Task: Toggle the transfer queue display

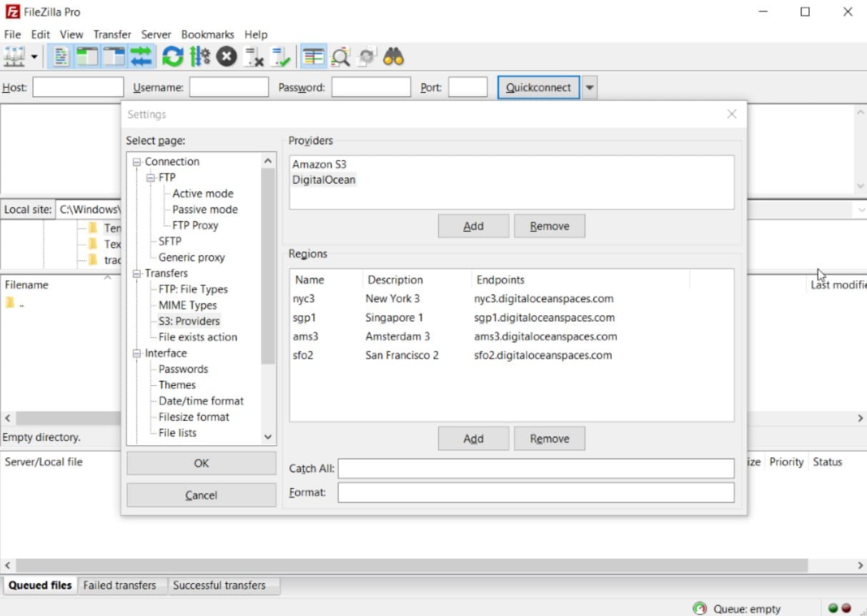Action: [142, 56]
